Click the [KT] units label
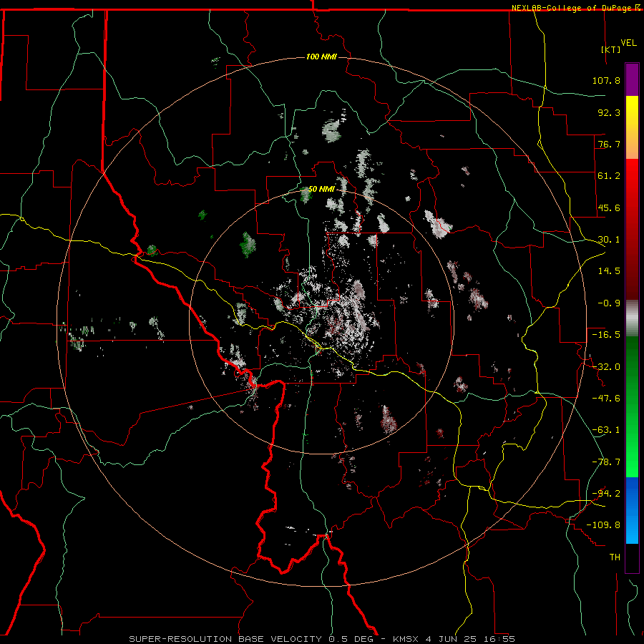This screenshot has height=644, width=644. [x=610, y=49]
